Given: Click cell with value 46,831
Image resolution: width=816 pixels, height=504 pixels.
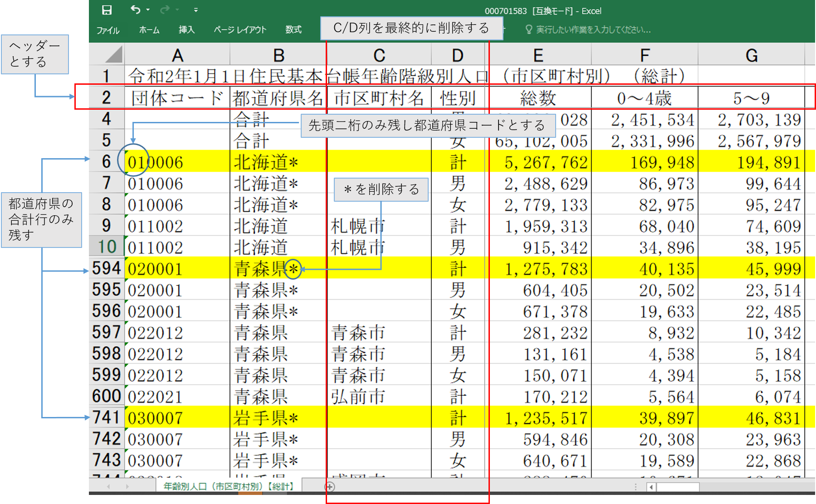Looking at the screenshot, I should pyautogui.click(x=751, y=417).
